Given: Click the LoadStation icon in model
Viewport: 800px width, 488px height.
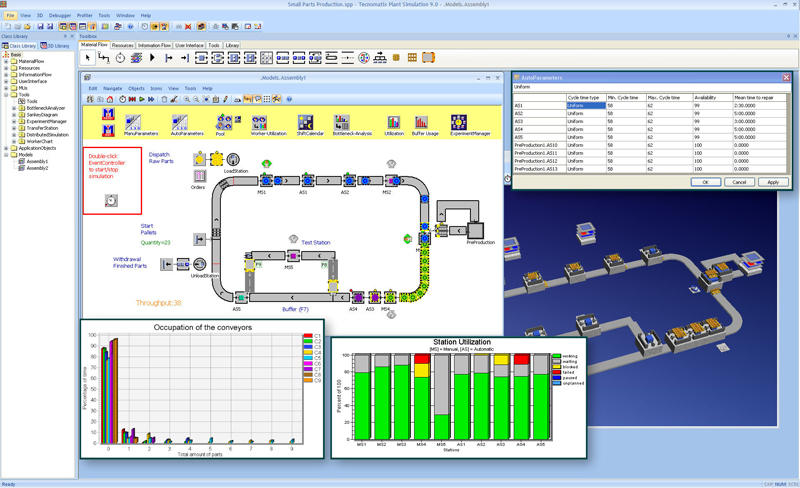Looking at the screenshot, I should (233, 159).
